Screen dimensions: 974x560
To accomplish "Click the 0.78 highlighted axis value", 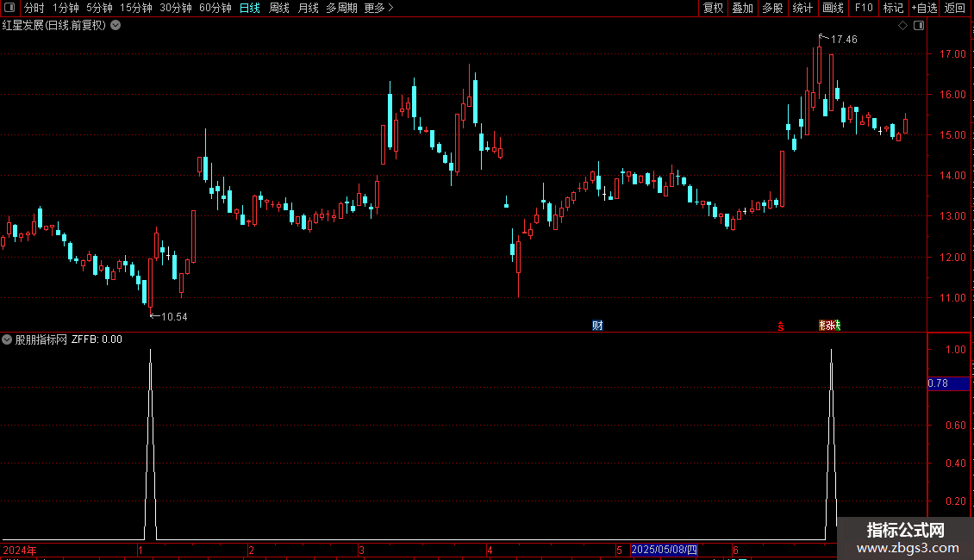I will pos(948,383).
